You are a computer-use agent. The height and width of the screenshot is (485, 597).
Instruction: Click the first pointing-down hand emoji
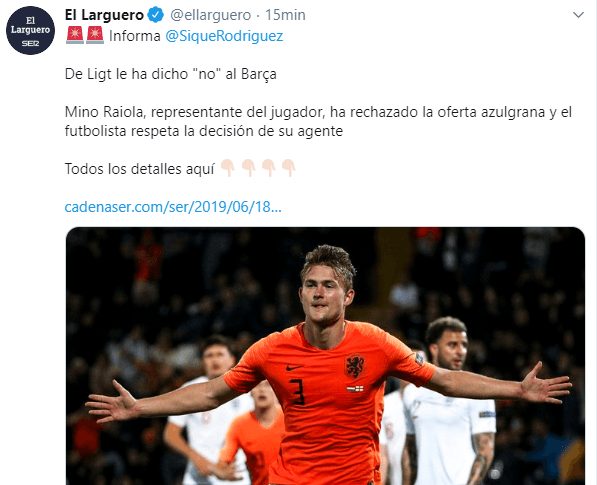[x=228, y=168]
